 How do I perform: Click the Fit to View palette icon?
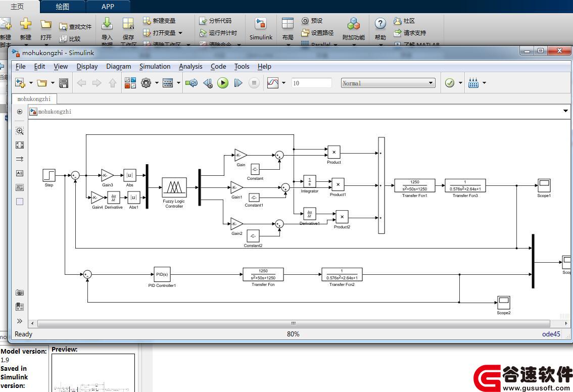pos(20,145)
